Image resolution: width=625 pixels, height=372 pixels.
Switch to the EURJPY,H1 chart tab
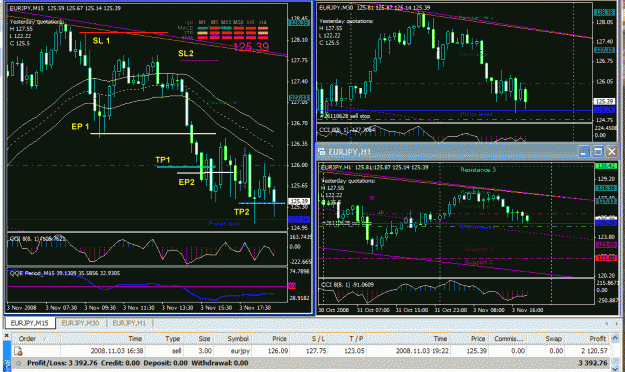point(129,323)
